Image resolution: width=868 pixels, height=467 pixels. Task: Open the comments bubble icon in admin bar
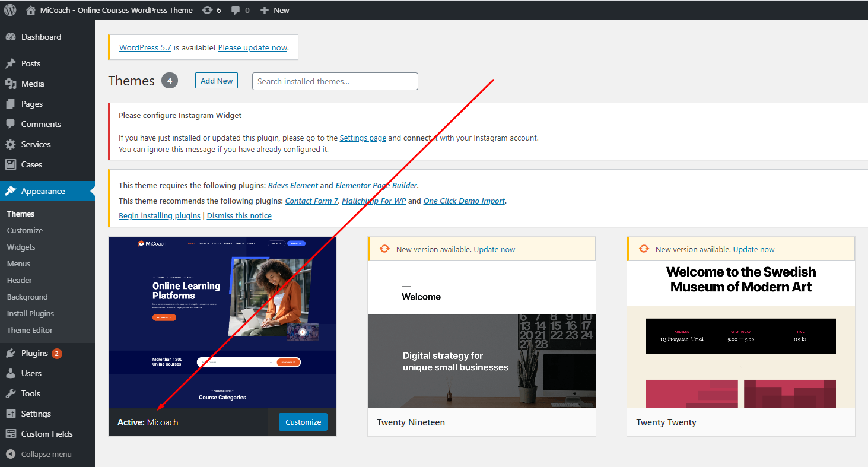236,10
